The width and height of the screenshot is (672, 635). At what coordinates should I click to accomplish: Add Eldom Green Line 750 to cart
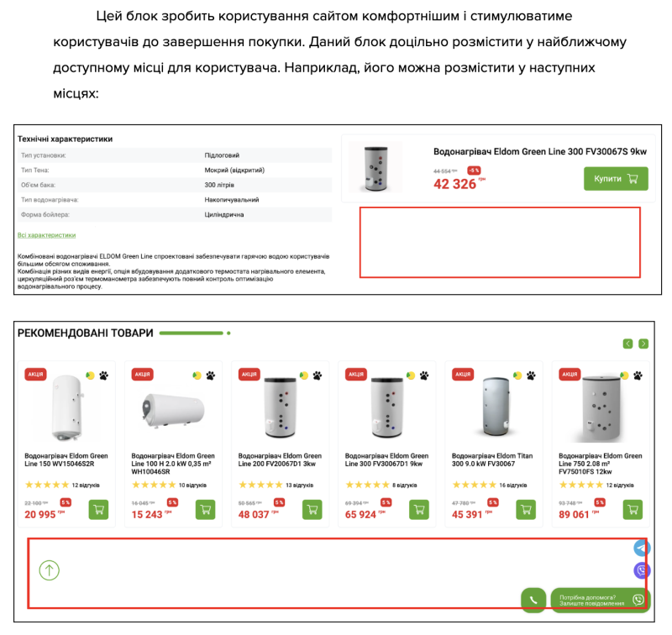click(x=633, y=510)
